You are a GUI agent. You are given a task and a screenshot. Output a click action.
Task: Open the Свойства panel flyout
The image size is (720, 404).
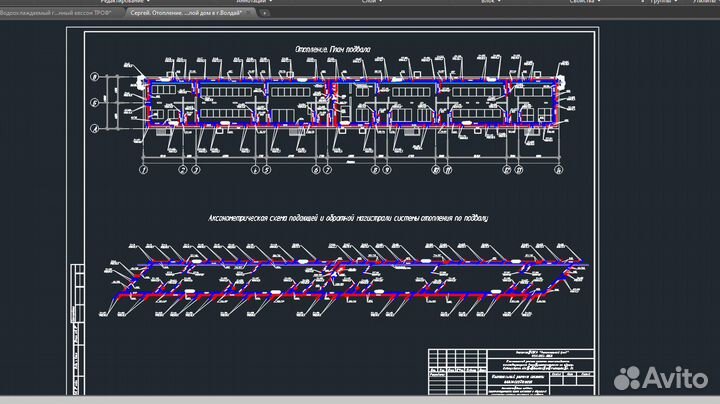(x=588, y=3)
